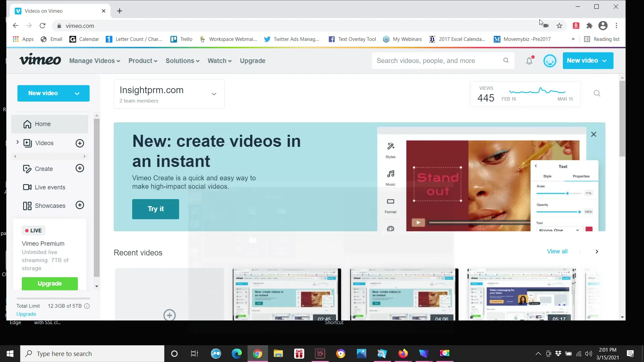
Task: Click the search magnifier in search box
Action: (506, 60)
